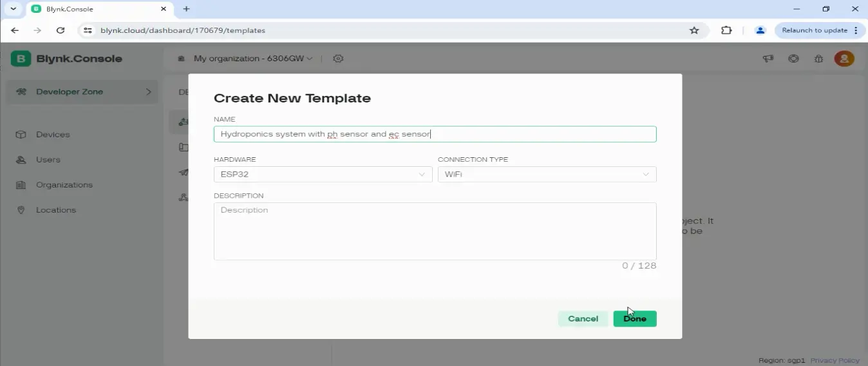This screenshot has height=366, width=868.
Task: Open the user avatar profile menu
Action: (x=844, y=59)
